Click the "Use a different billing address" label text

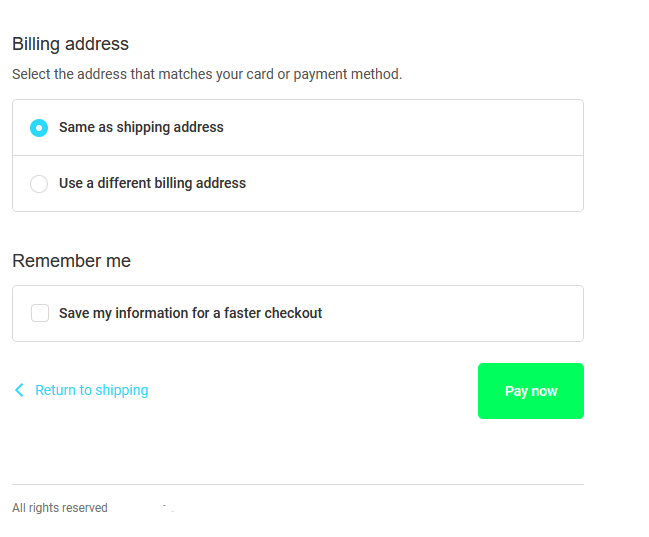(152, 184)
